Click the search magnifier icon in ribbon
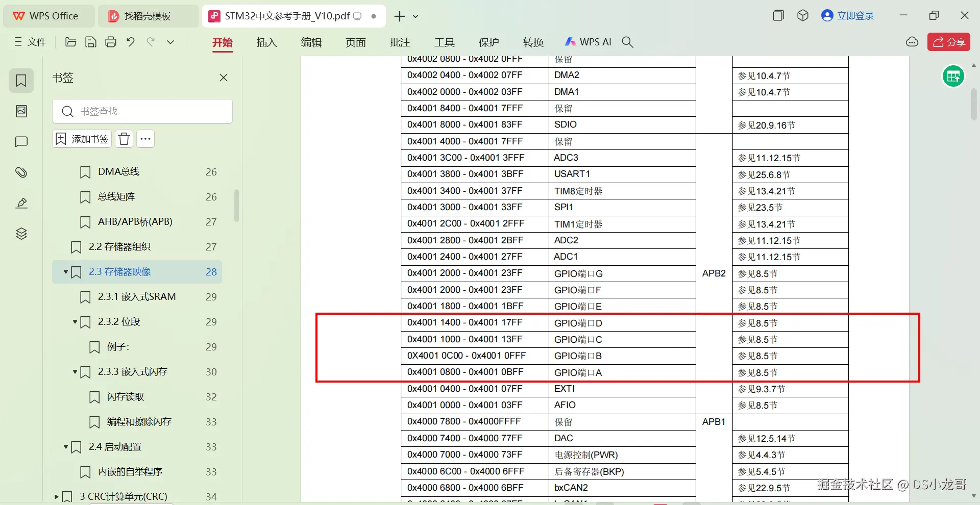980x505 pixels. pyautogui.click(x=628, y=42)
